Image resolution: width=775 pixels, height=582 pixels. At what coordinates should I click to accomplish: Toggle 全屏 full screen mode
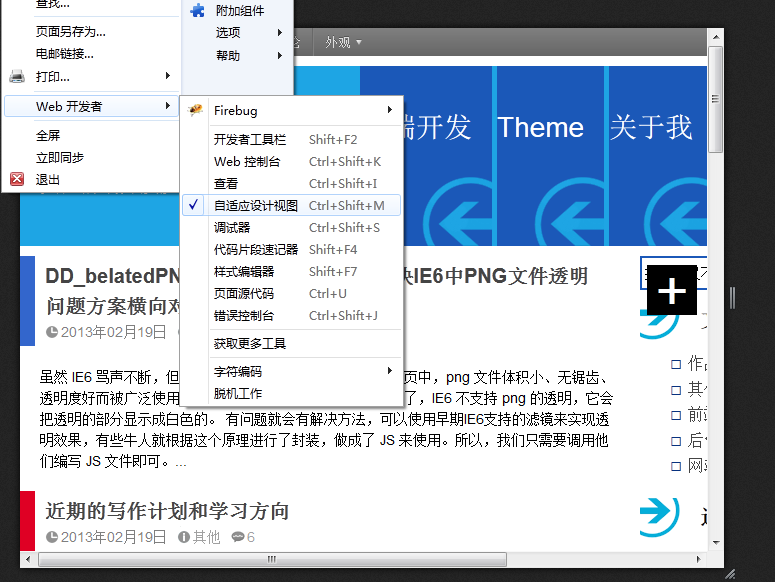pyautogui.click(x=48, y=136)
